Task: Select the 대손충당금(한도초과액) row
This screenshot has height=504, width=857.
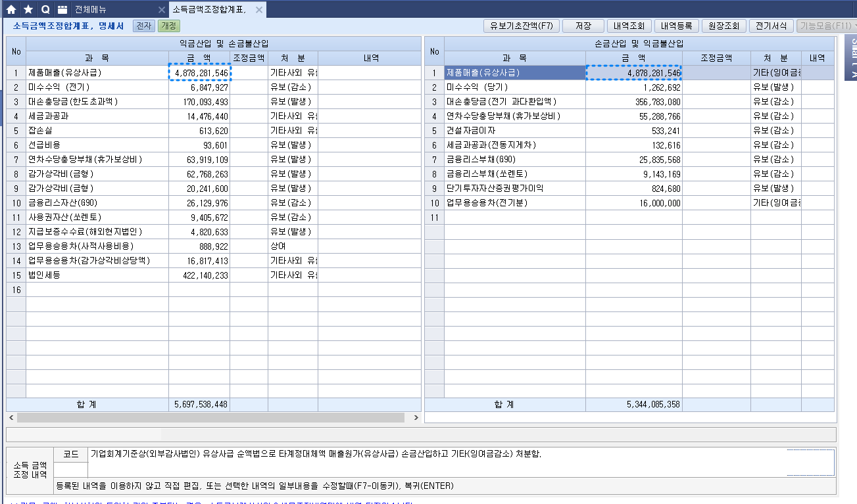Action: pos(214,102)
